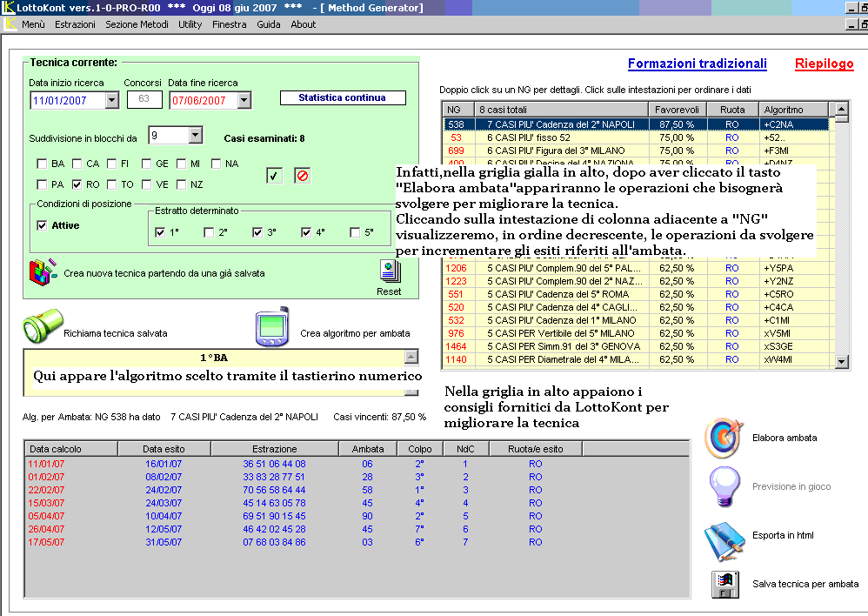Open the Menù menu
The image size is (868, 616).
click(33, 24)
